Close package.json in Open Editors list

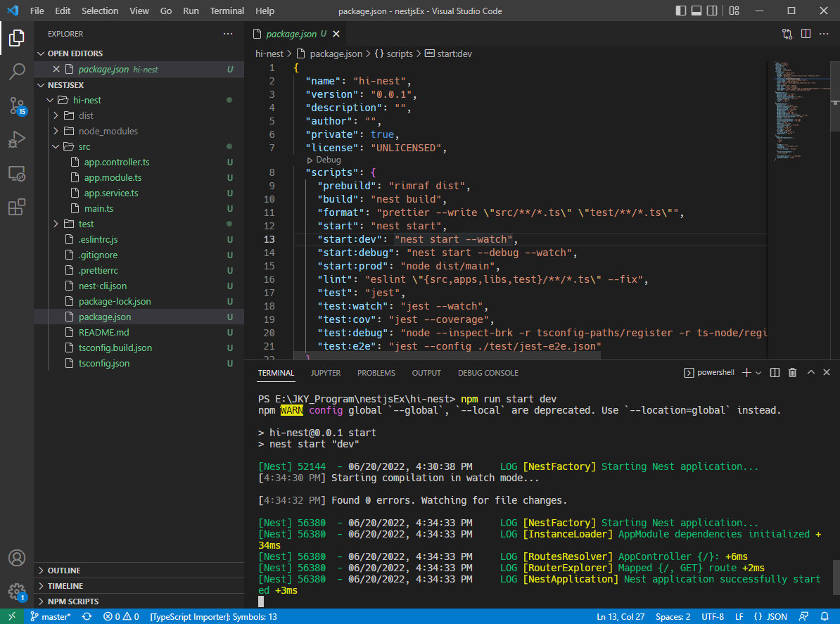[x=56, y=69]
